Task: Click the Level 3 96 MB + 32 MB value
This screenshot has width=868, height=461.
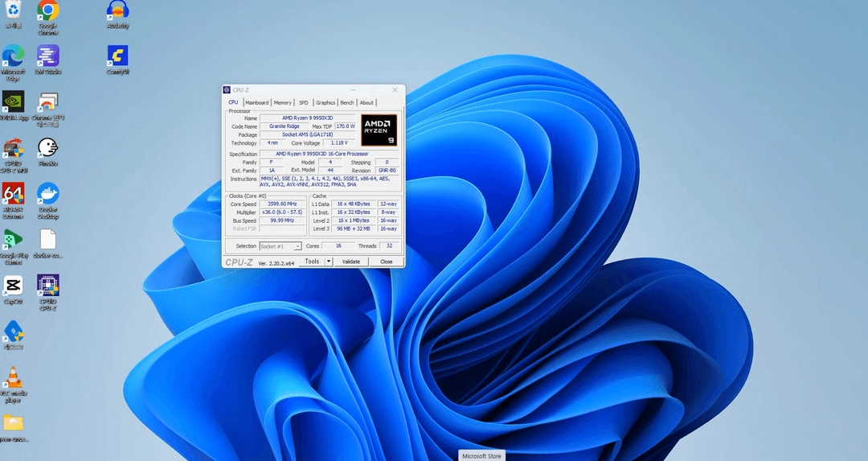Action: tap(354, 228)
